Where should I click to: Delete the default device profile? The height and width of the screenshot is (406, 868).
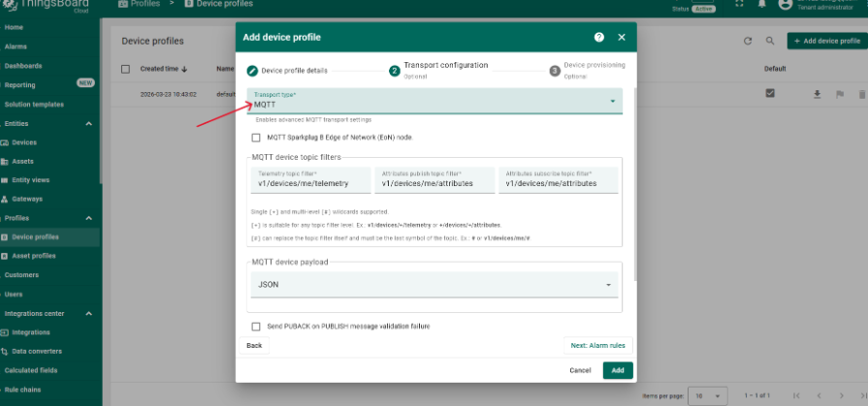[859, 94]
